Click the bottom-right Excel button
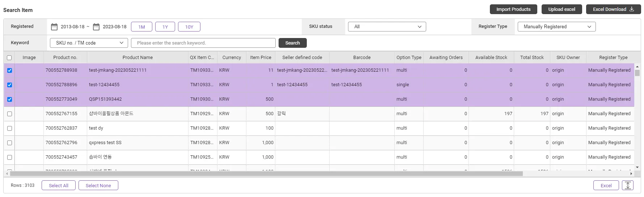The height and width of the screenshot is (197, 644). [x=606, y=185]
